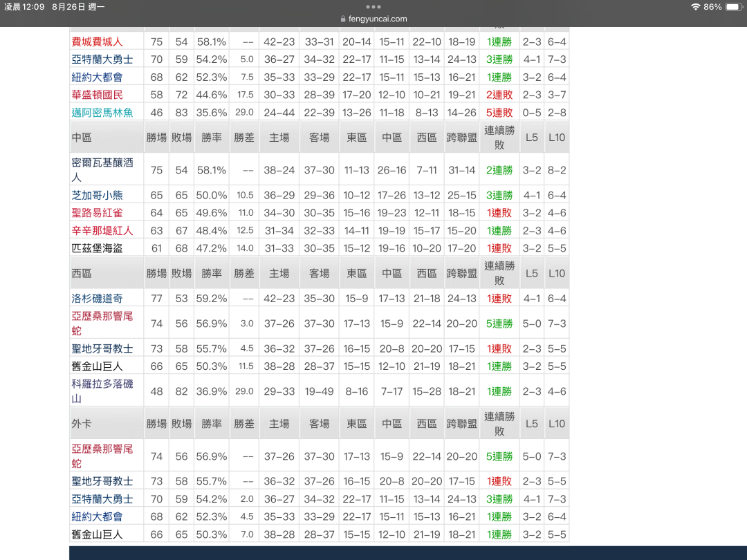Open the 洛杉磯道奇 team link
This screenshot has width=747, height=560.
pyautogui.click(x=98, y=299)
